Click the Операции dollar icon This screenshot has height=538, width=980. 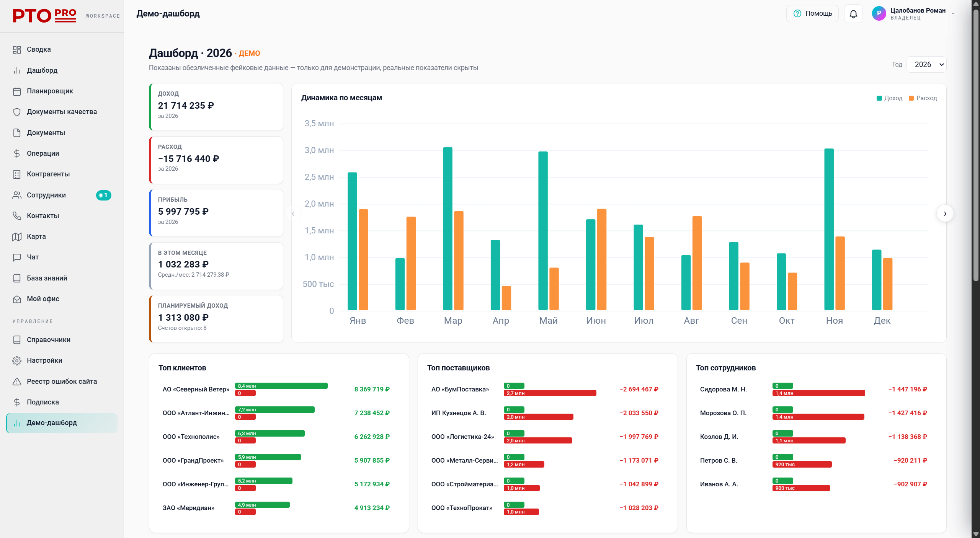pyautogui.click(x=17, y=153)
